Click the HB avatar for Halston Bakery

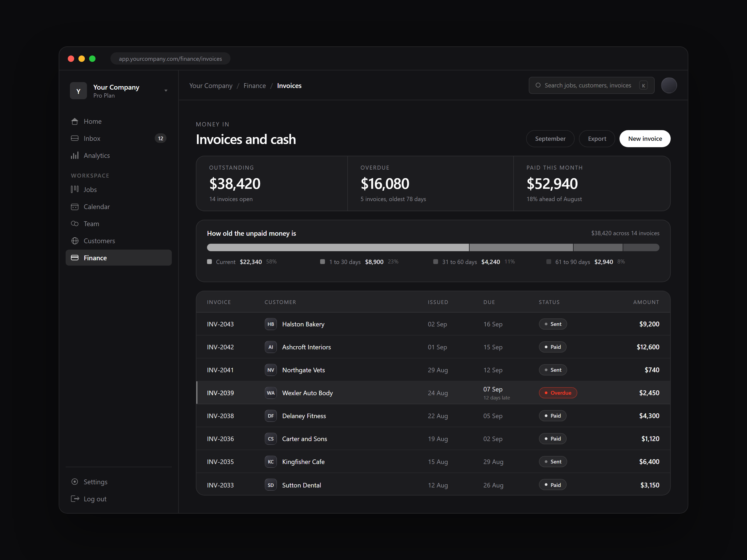click(271, 324)
